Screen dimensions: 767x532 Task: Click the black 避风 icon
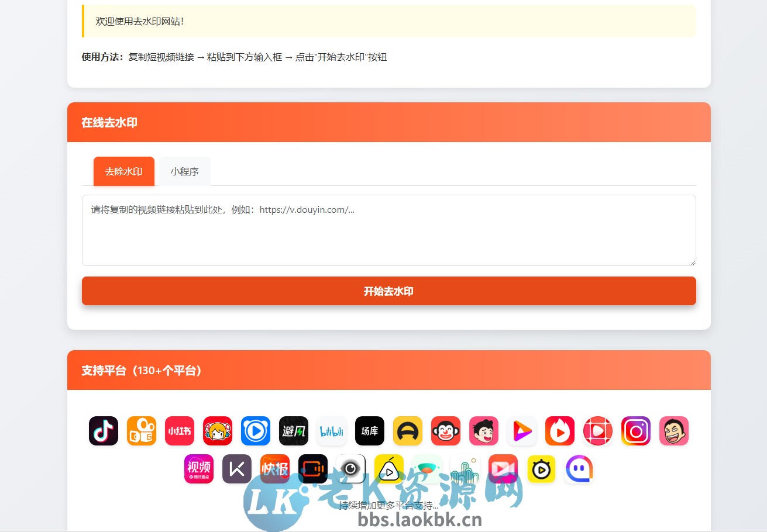294,431
